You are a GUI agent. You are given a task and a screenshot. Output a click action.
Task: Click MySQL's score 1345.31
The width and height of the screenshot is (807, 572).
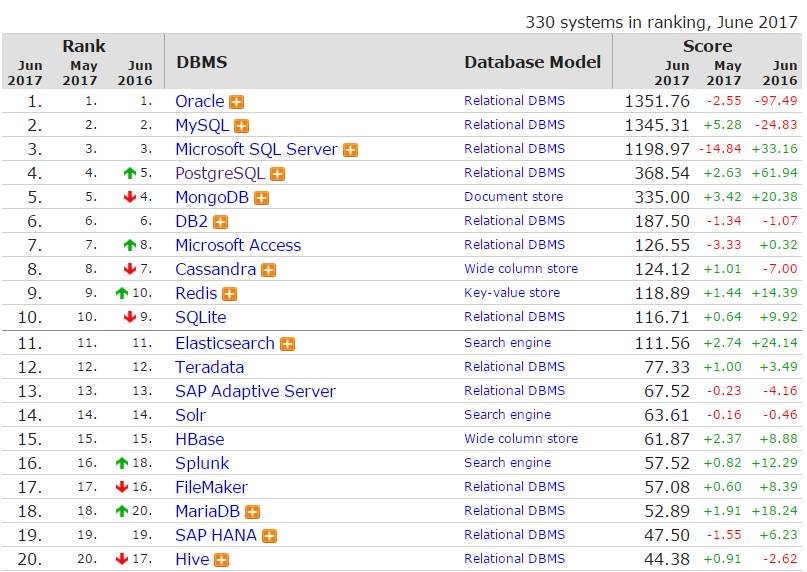[x=657, y=125]
